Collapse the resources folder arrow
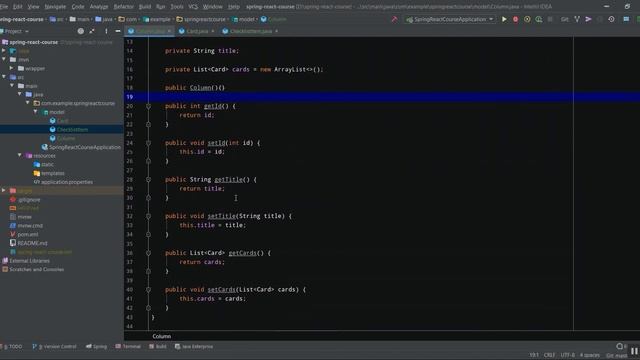The image size is (640, 360). point(20,156)
